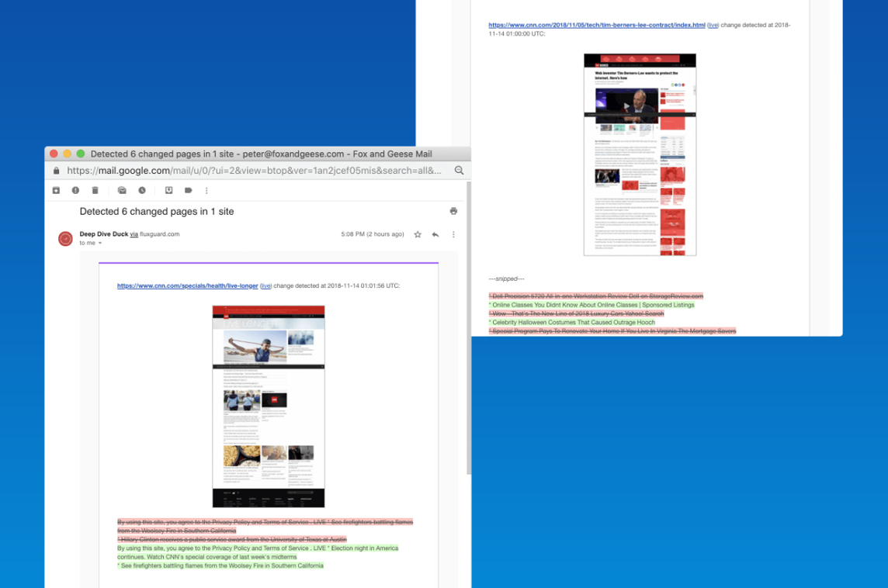This screenshot has height=588, width=888.
Task: Open the Live Longer page screenshot thumbnail
Action: tap(269, 406)
